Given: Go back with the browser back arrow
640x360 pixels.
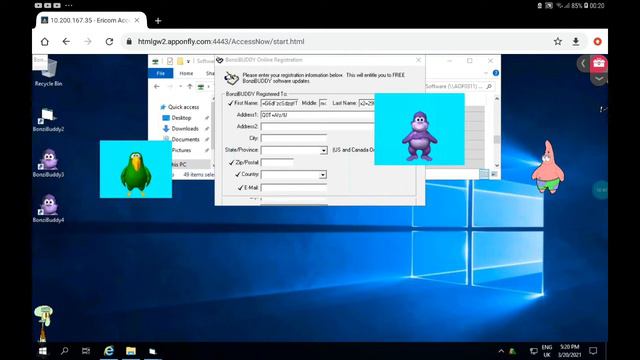Looking at the screenshot, I should click(66, 42).
